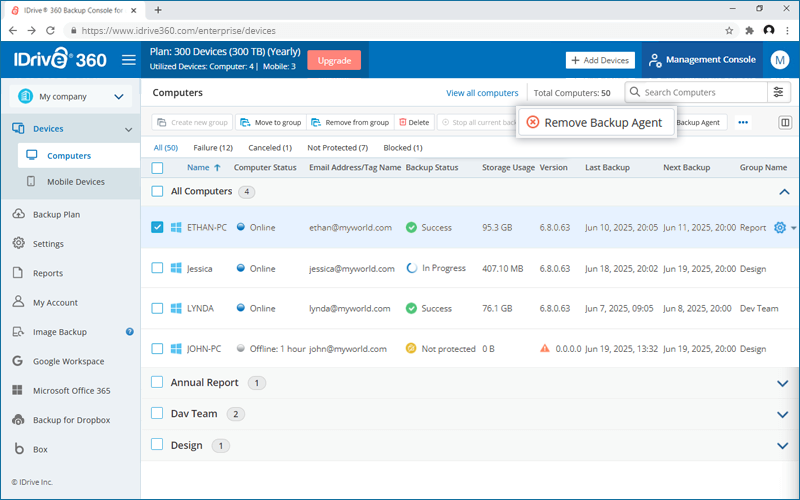The height and width of the screenshot is (500, 800).
Task: Open Backup for Dropbox in sidebar
Action: (70, 419)
